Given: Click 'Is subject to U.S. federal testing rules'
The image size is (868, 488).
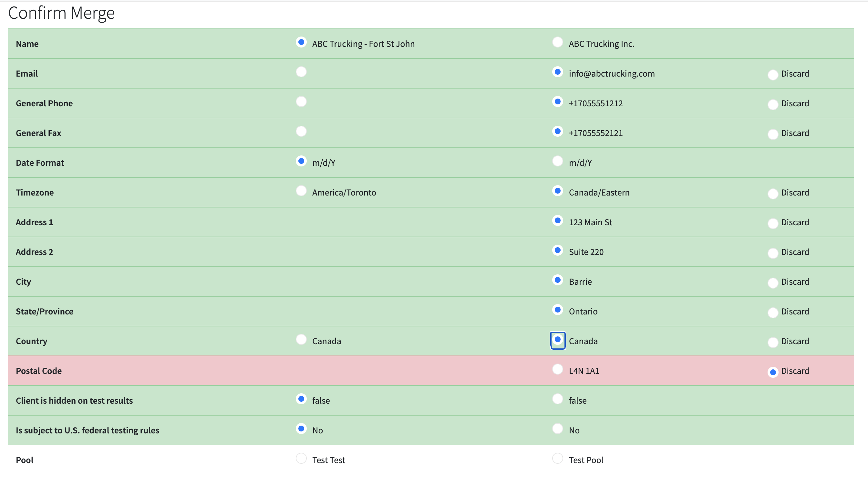Looking at the screenshot, I should tap(87, 430).
